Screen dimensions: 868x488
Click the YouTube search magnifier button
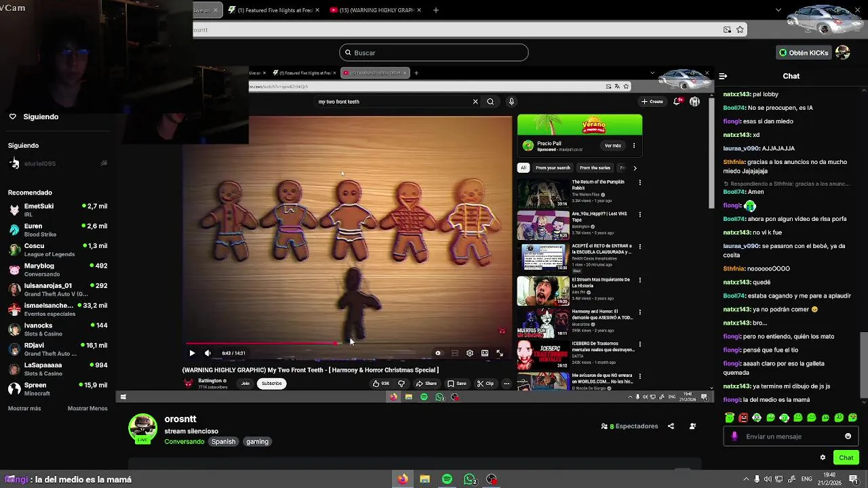(490, 102)
